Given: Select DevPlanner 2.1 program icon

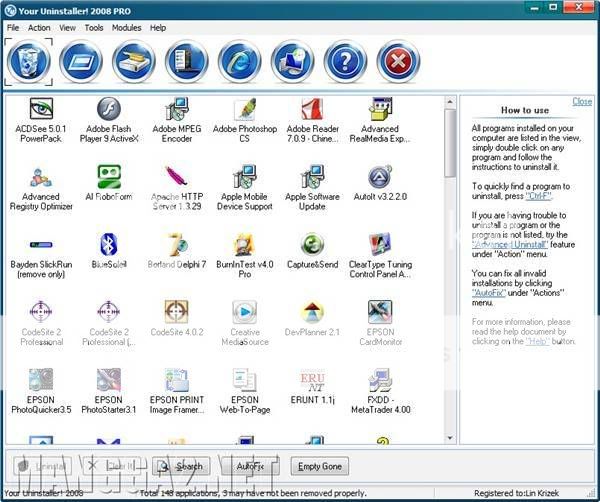Looking at the screenshot, I should click(x=312, y=312).
